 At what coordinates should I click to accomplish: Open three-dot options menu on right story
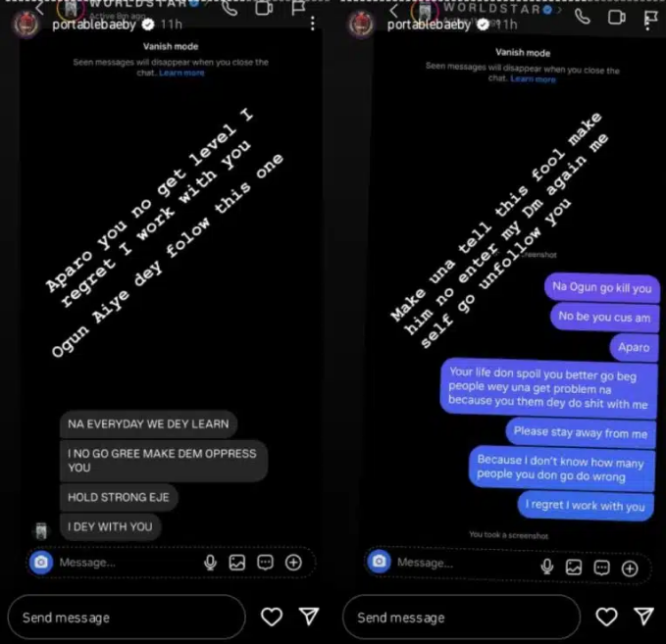(647, 24)
